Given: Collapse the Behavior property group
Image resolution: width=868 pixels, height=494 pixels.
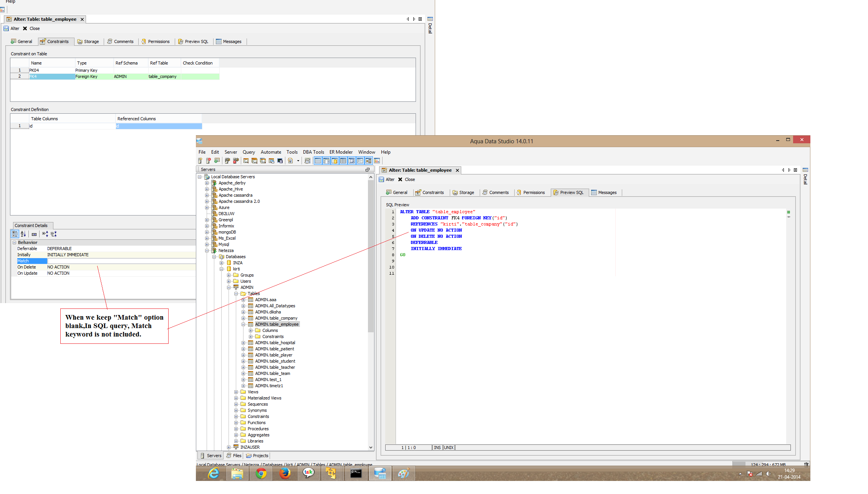Looking at the screenshot, I should pyautogui.click(x=15, y=243).
